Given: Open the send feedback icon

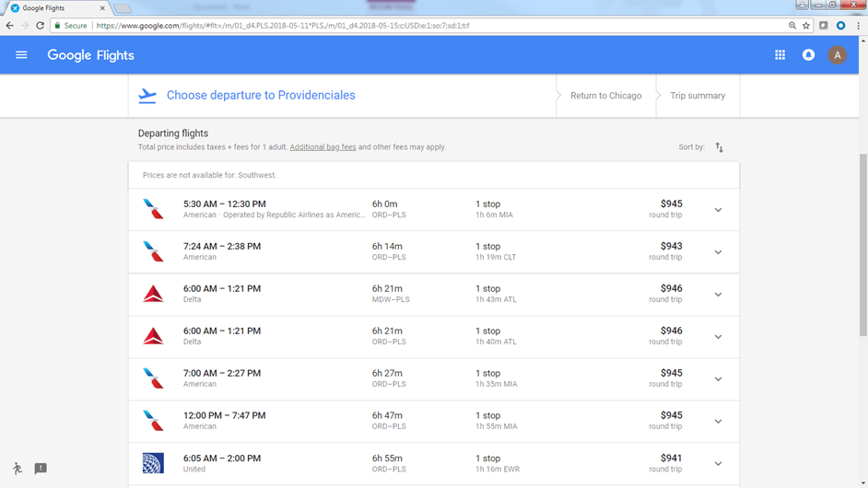Looking at the screenshot, I should click(41, 469).
